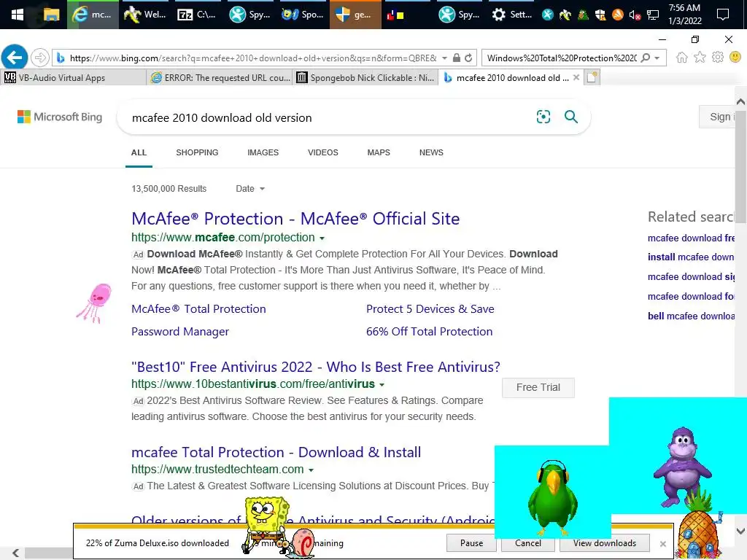Click in the Bing search query field

pos(329,117)
